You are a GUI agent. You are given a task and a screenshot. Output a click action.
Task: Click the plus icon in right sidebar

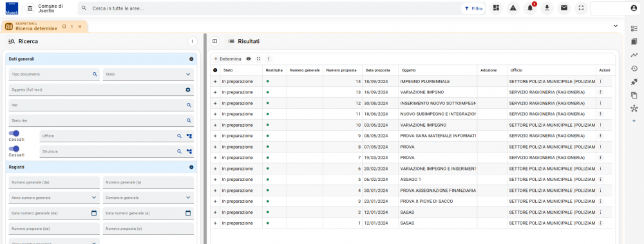[x=634, y=121]
